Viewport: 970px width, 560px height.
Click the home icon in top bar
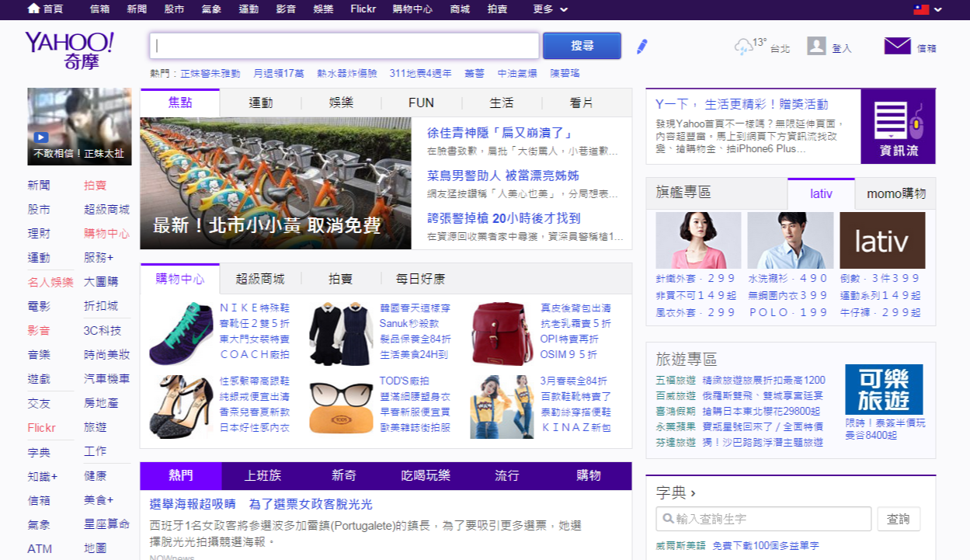coord(33,9)
